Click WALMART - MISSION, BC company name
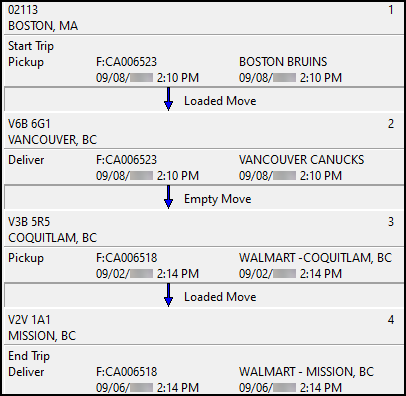The image size is (406, 396). (306, 372)
